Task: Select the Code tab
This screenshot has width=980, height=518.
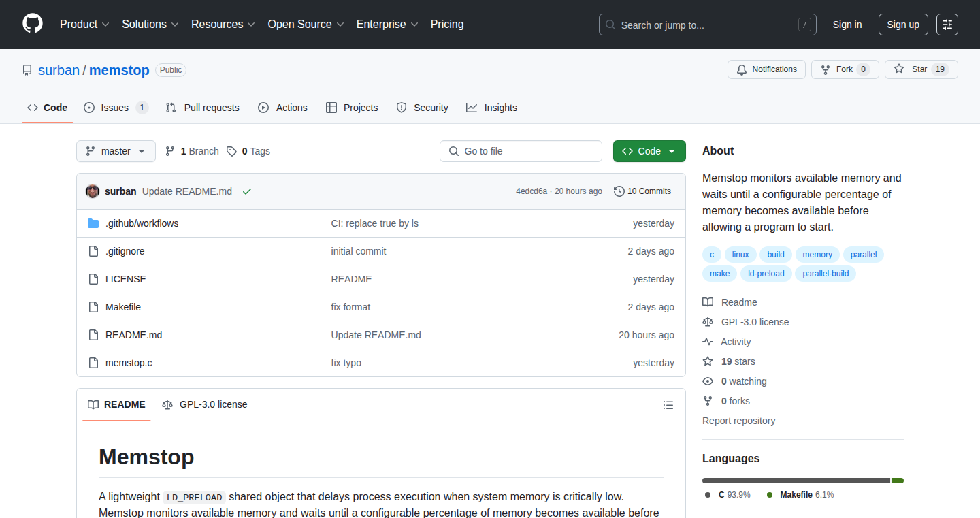Action: tap(48, 108)
